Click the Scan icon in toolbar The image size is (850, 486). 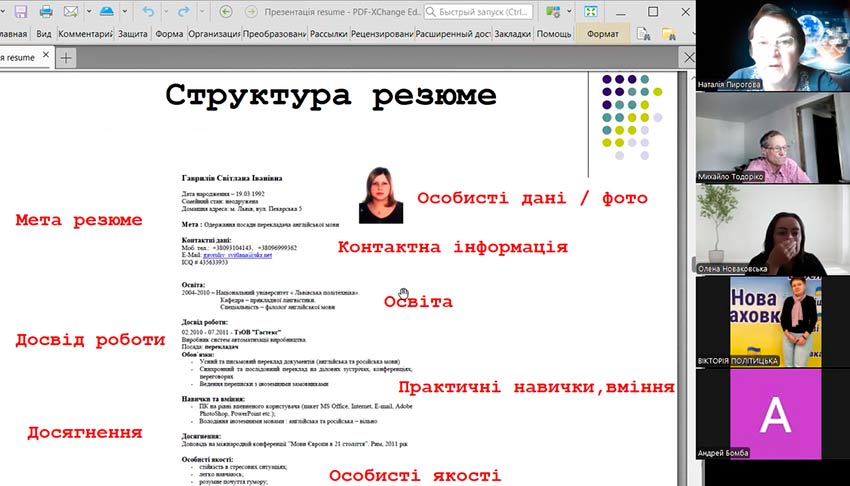click(x=107, y=12)
